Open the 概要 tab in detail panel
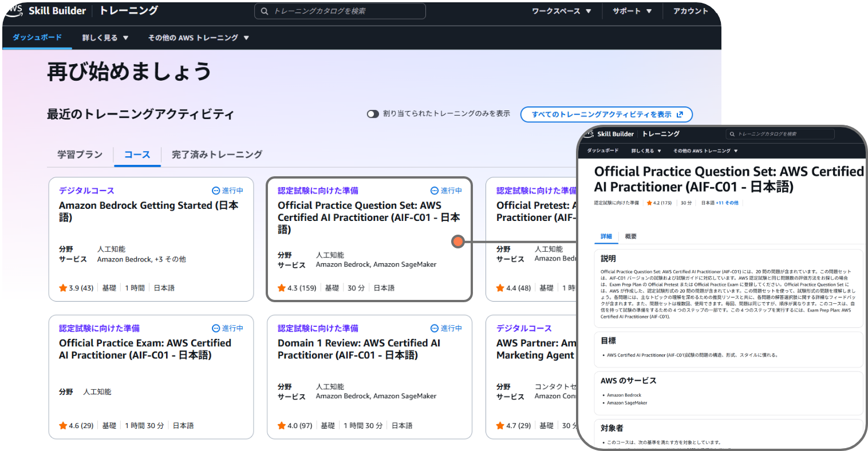This screenshot has height=451, width=868. 630,236
